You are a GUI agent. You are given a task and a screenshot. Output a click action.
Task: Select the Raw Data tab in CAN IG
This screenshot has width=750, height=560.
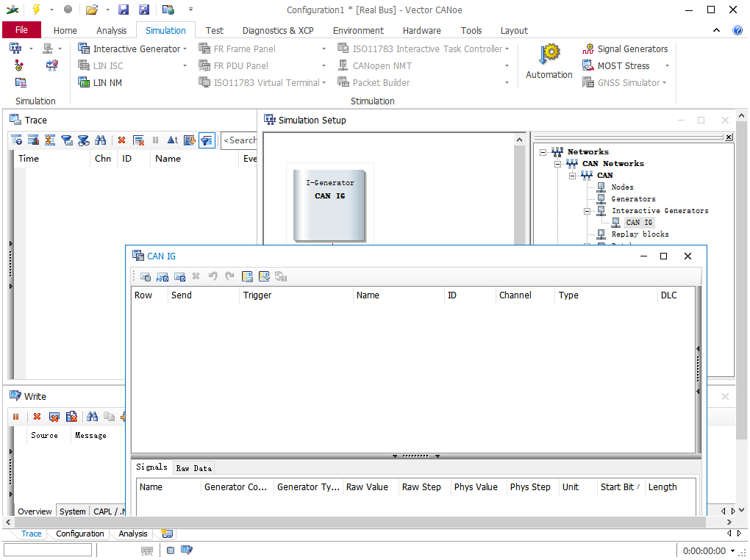[193, 468]
